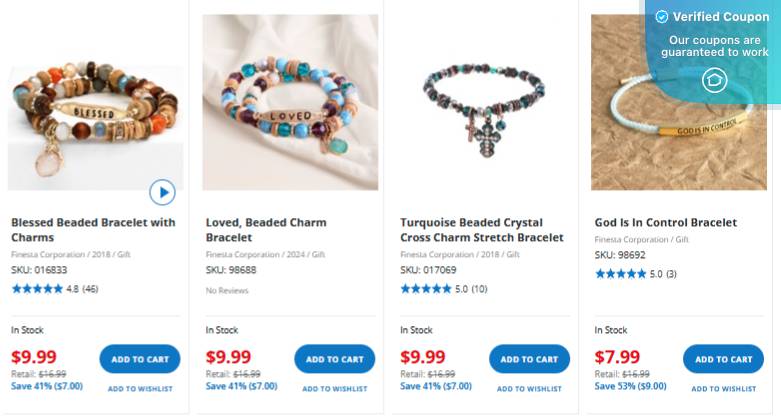The width and height of the screenshot is (781, 416).
Task: Click star rating for Turquoise Cross Bracelet
Action: click(x=426, y=289)
